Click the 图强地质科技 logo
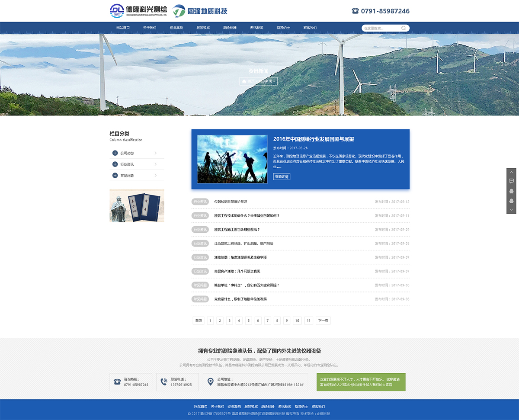The height and width of the screenshot is (420, 519). 199,11
